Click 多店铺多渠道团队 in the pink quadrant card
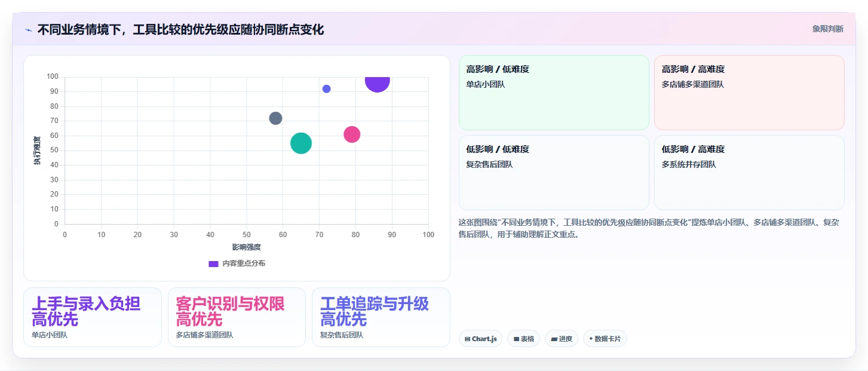 [693, 84]
